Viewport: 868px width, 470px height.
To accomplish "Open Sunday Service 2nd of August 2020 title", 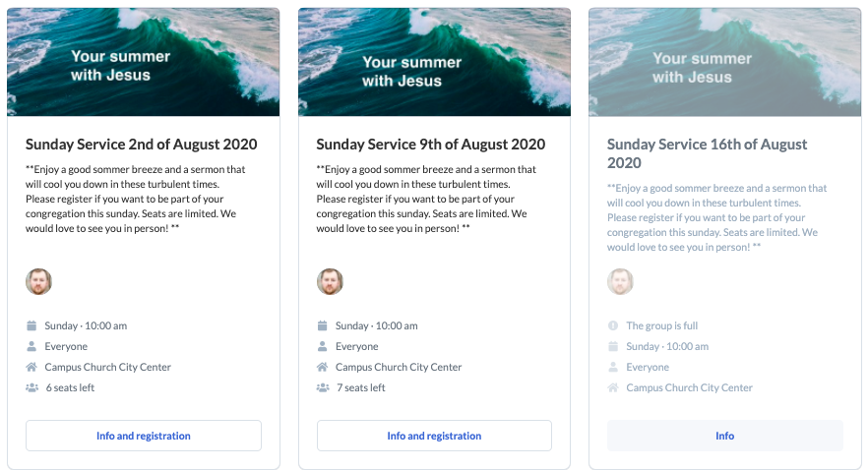I will (141, 145).
